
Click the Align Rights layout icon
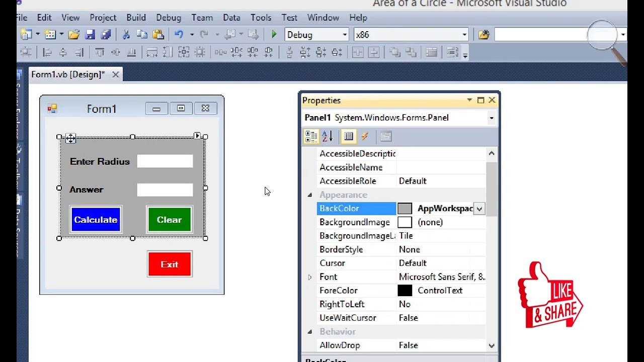point(79,52)
